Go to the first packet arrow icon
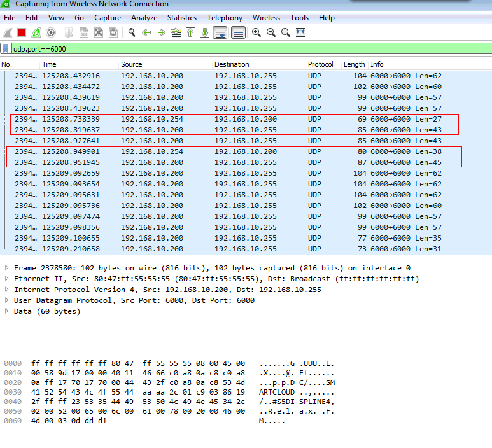Image resolution: width=492 pixels, height=448 pixels. tap(190, 32)
